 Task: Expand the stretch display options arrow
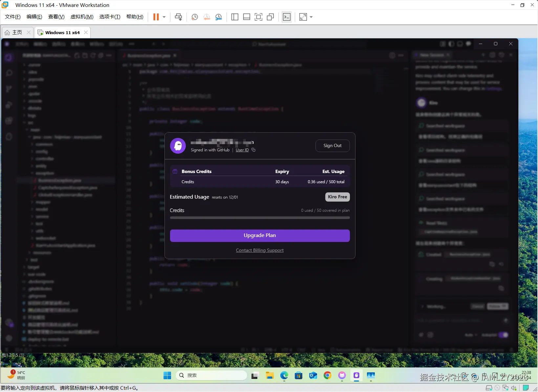coord(311,17)
